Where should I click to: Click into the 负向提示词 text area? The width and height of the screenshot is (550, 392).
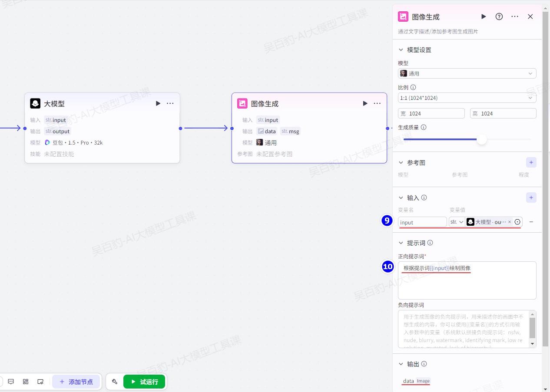(x=463, y=329)
